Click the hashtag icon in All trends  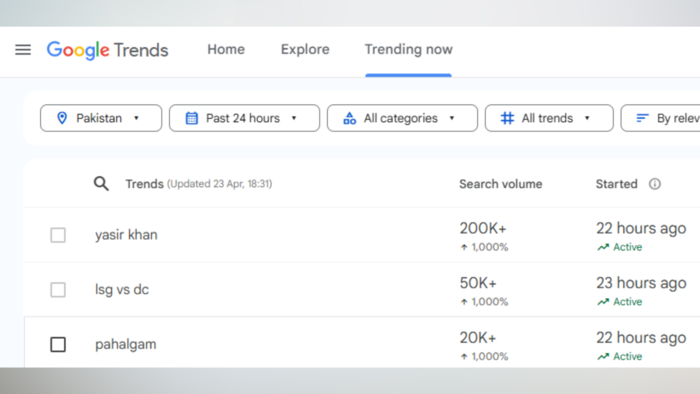(507, 118)
